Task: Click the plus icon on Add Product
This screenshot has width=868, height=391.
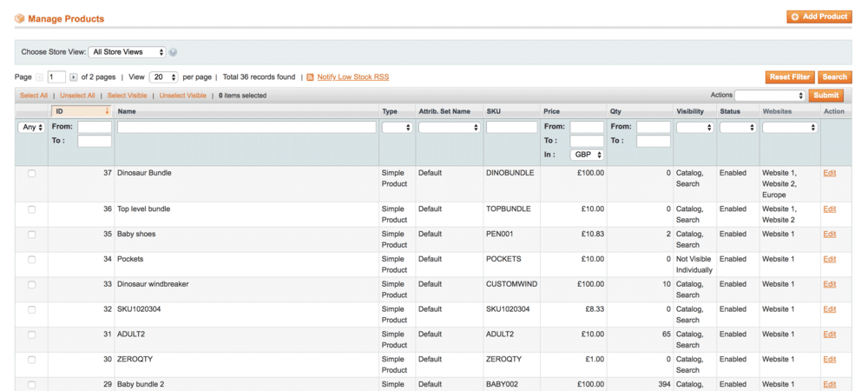Action: click(794, 17)
